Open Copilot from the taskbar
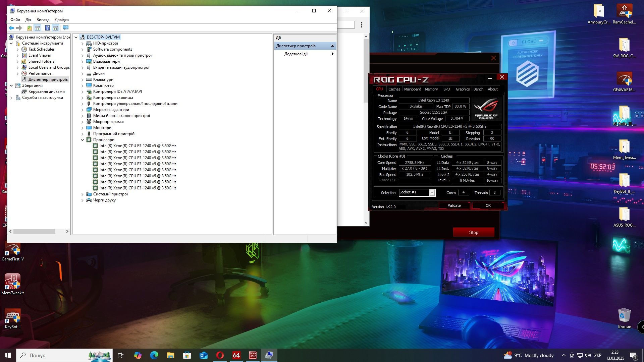Screen dimensions: 644x362 click(138, 355)
